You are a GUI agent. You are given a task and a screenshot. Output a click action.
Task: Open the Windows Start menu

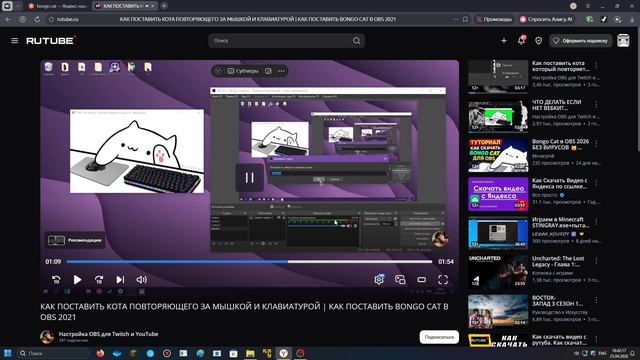pyautogui.click(x=7, y=353)
